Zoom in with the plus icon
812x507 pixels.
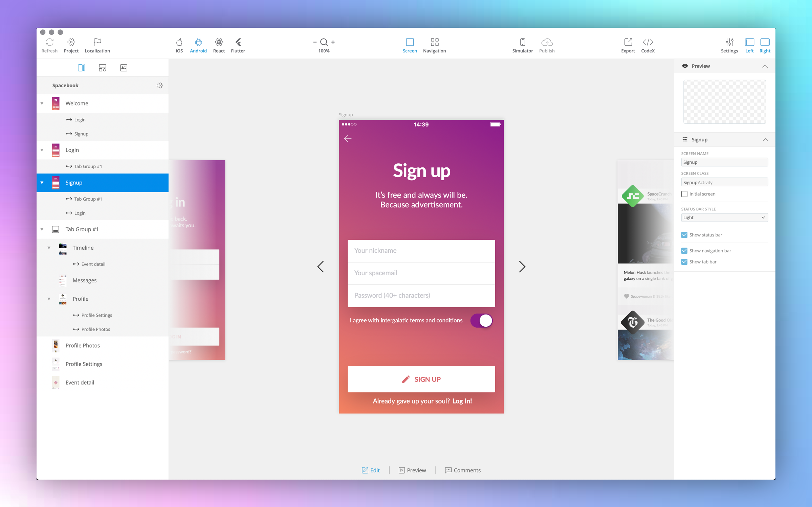point(333,42)
